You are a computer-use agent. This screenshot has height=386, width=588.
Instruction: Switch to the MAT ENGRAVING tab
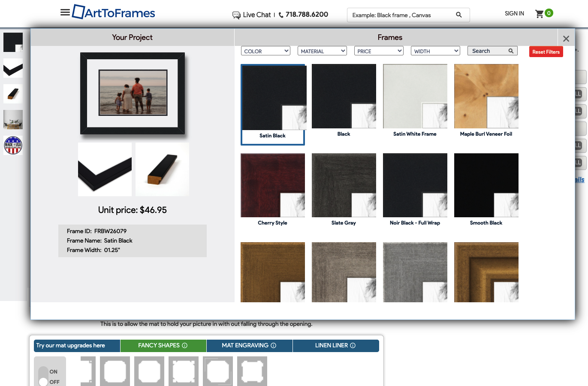(x=249, y=346)
